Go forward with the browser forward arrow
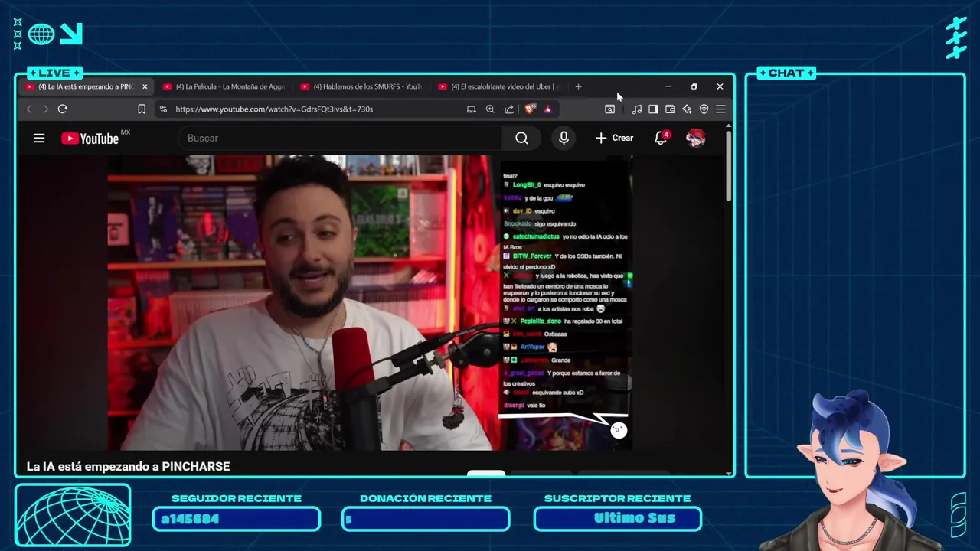The width and height of the screenshot is (980, 551). pos(45,109)
